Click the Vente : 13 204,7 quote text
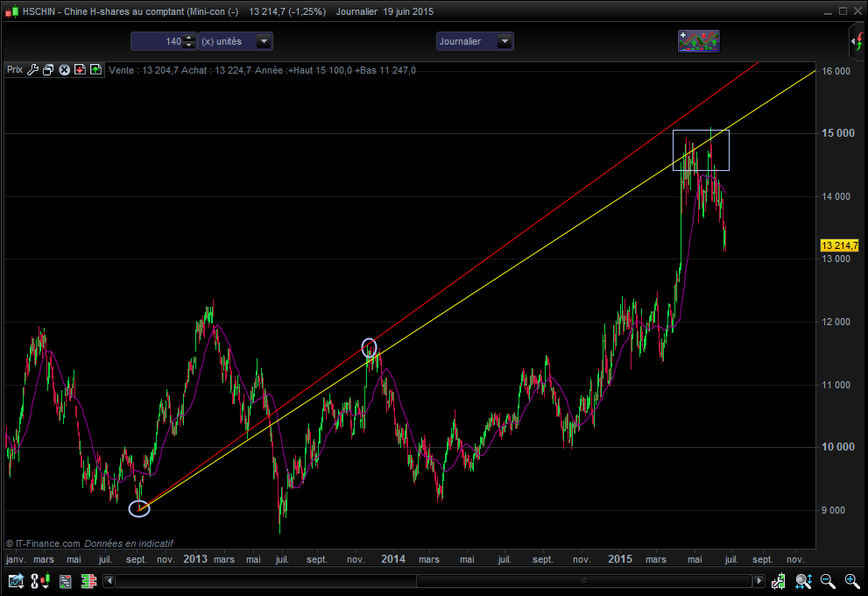 pyautogui.click(x=144, y=70)
